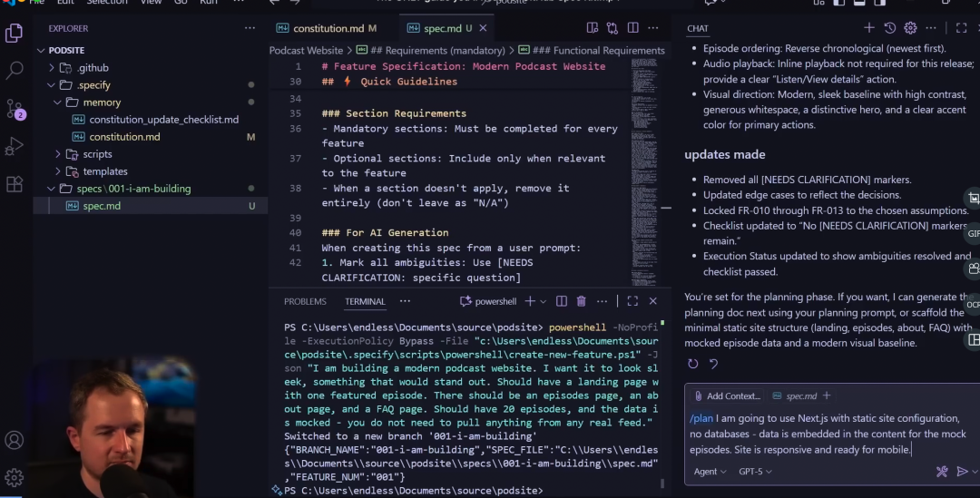Open constitution_update_checklist.md file

point(163,120)
